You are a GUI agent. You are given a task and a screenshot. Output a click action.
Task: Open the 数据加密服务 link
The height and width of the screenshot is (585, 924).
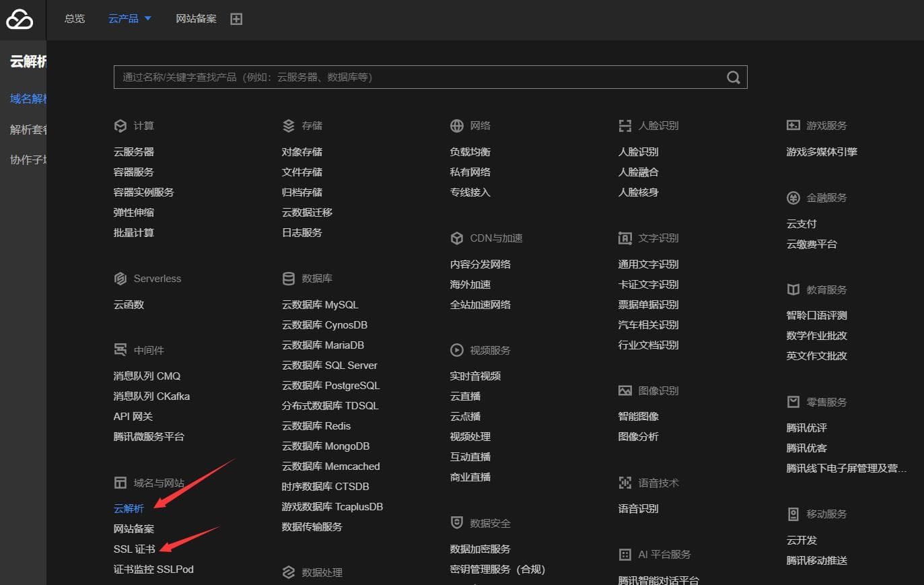click(481, 549)
